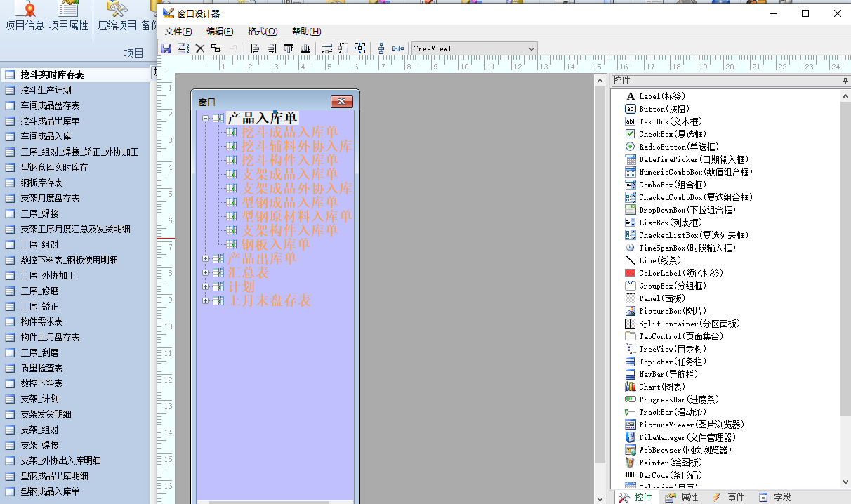Screen dimensions: 851x504
Task: Collapse the 产品入库单 tree node
Action: coord(206,118)
